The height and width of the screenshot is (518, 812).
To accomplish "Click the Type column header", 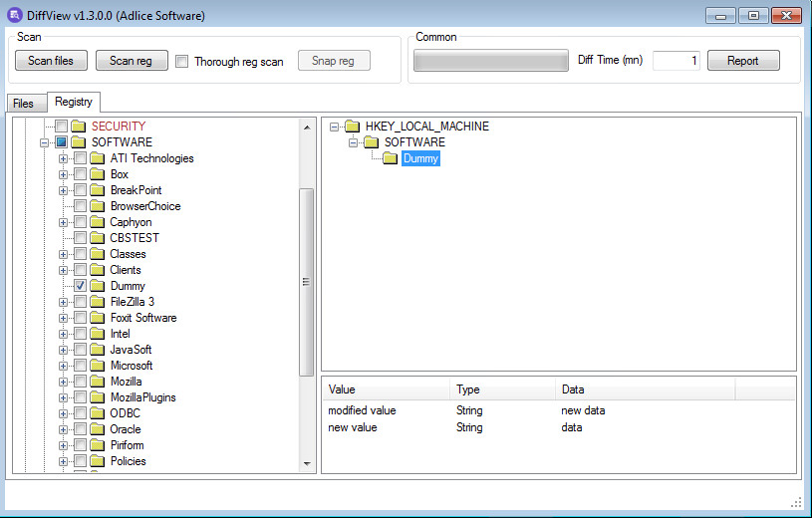I will 503,389.
